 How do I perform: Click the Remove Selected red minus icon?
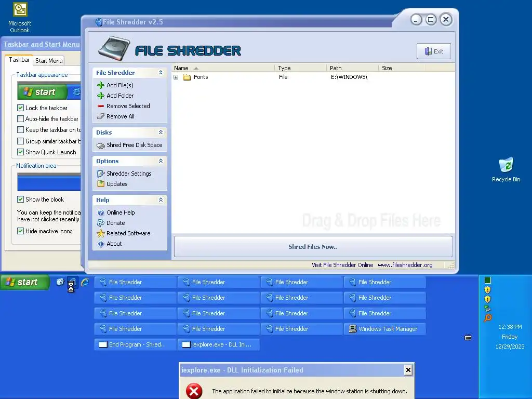point(101,106)
